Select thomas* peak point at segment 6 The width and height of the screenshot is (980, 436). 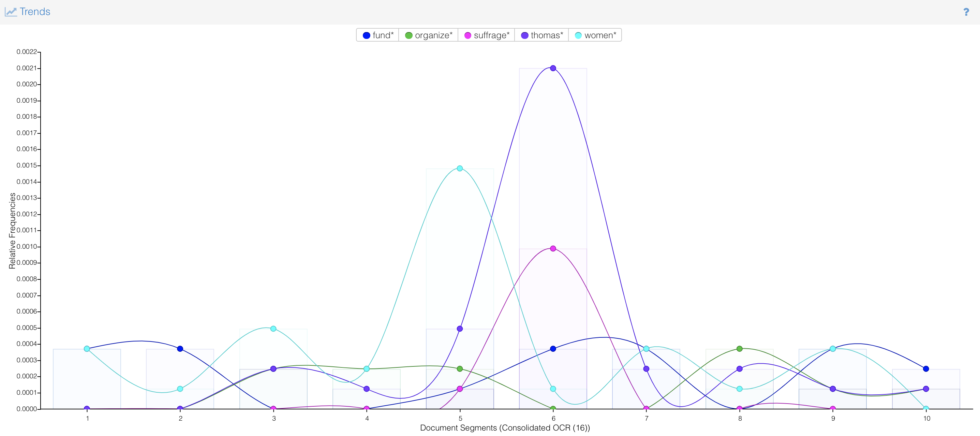tap(553, 68)
